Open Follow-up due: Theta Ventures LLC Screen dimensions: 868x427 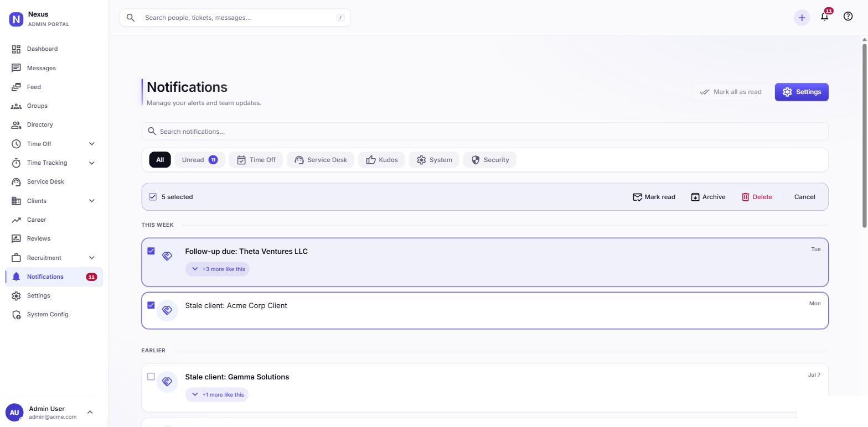click(x=246, y=251)
